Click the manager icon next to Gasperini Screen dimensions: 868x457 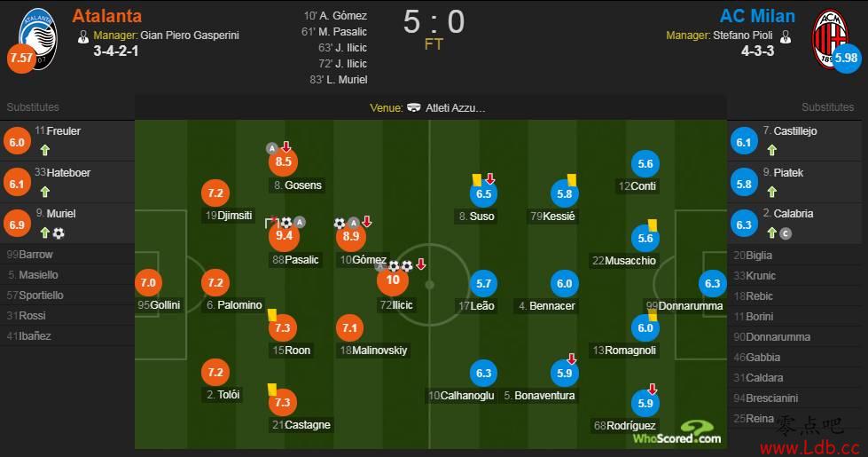click(x=83, y=36)
